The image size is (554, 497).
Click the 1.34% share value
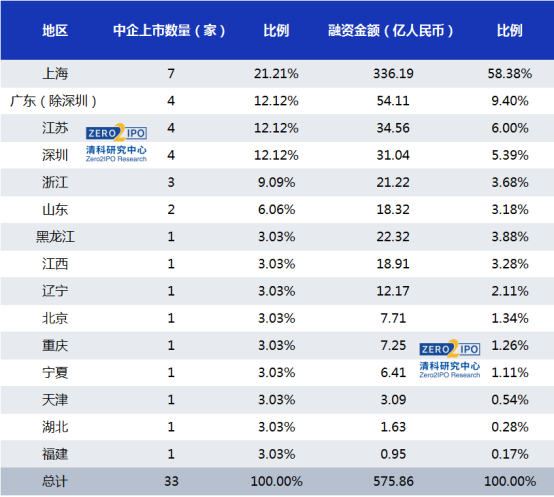(510, 319)
